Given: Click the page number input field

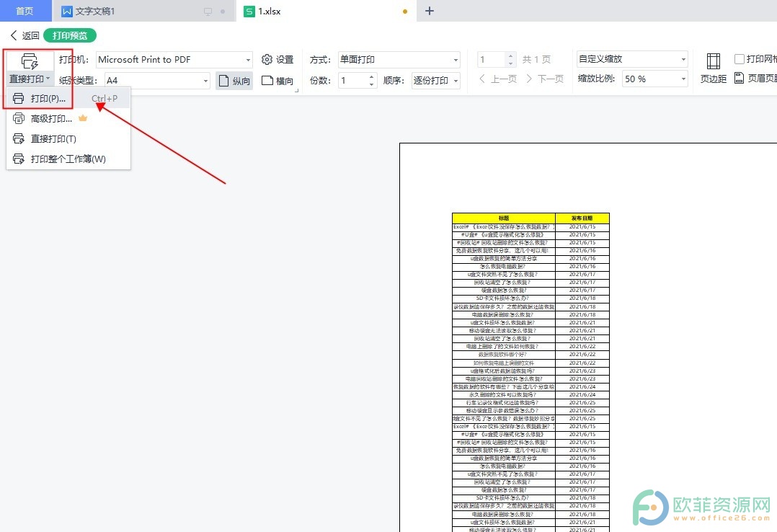Looking at the screenshot, I should click(491, 60).
